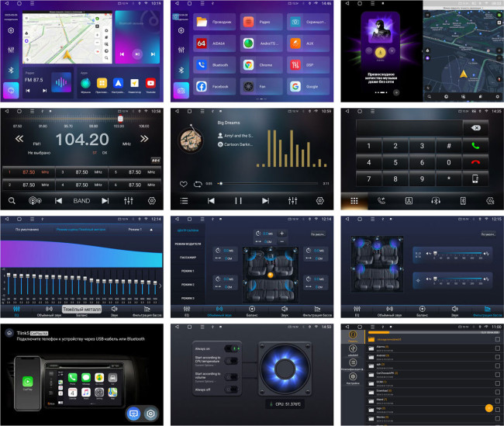The image size is (504, 426).
Task: Tap the heart icon to favorite Big Dreams
Action: (183, 184)
